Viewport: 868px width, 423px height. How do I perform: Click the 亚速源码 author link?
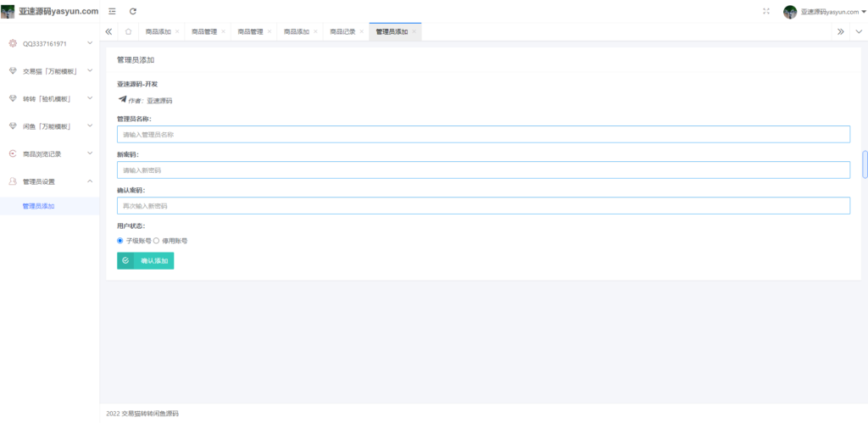tap(159, 100)
